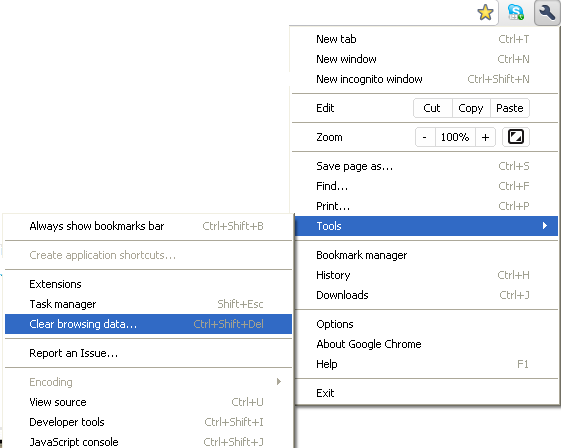The width and height of the screenshot is (561, 448).
Task: Click the Paste button
Action: pos(510,108)
